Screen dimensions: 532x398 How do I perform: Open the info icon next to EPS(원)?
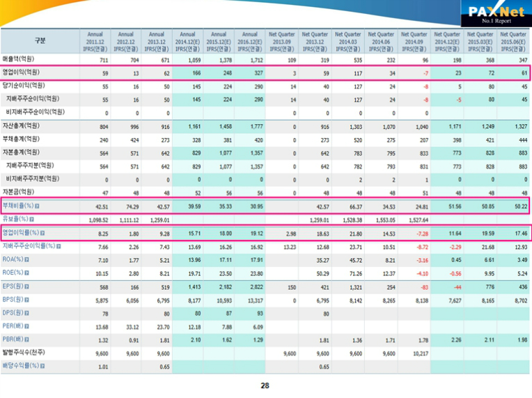(26, 285)
